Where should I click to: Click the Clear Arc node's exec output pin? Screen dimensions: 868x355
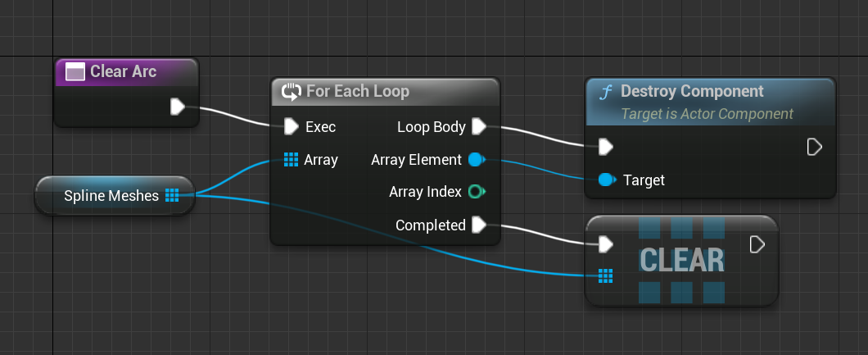click(177, 107)
